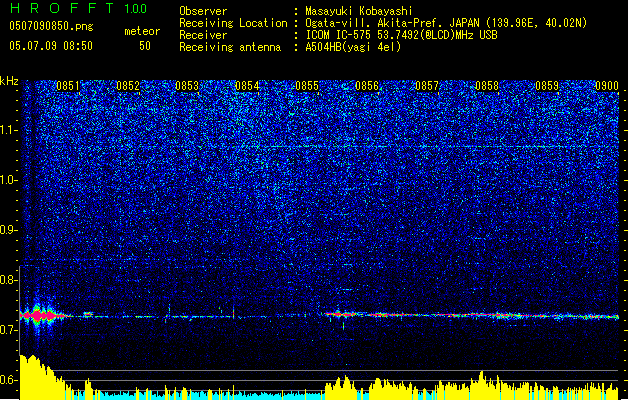Viewport: 629px width, 400px height.
Task: Click the 0900 time marker
Action: [607, 86]
